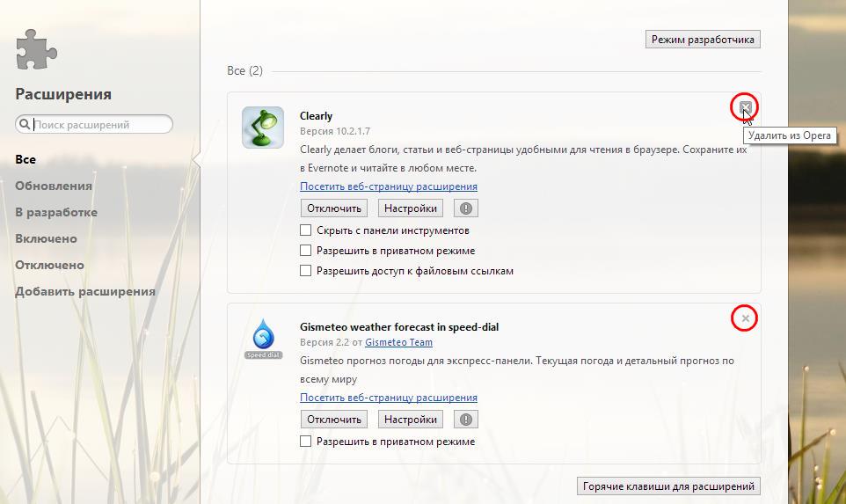
Task: Remove the Clearly extension from Opera
Action: (x=745, y=106)
